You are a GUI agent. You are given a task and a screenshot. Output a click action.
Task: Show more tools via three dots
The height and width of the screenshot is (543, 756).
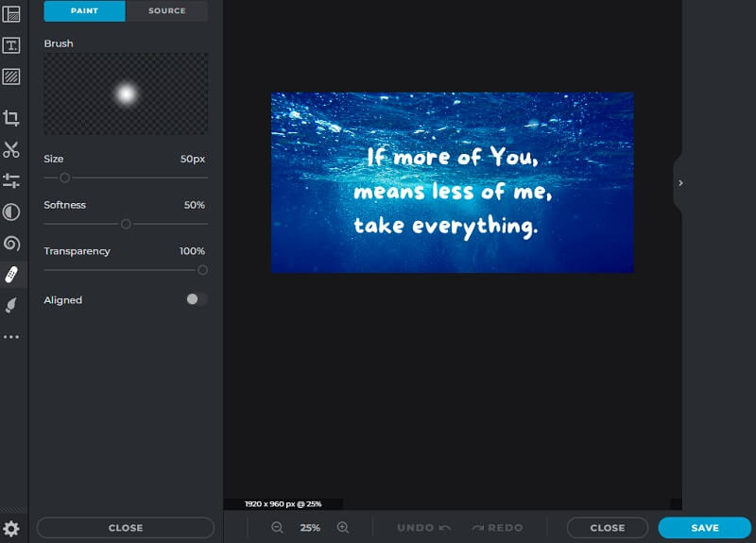(11, 337)
